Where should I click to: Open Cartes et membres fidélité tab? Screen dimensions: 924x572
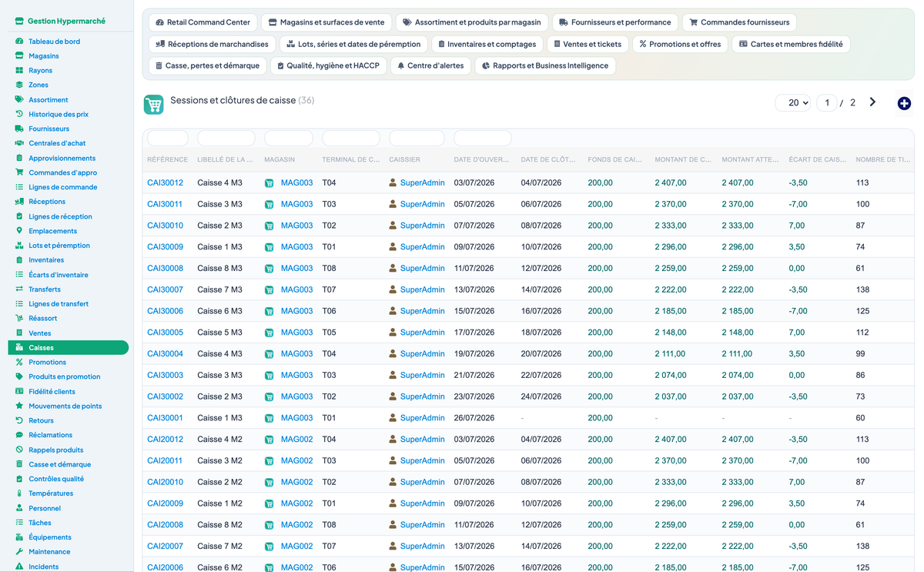point(791,44)
